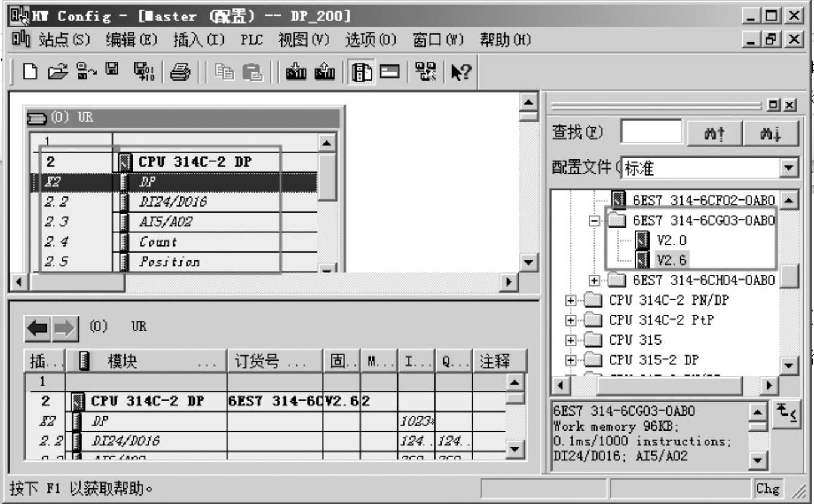Click right arrow of station window horizontal scrollbar
The image size is (814, 504).
509,281
